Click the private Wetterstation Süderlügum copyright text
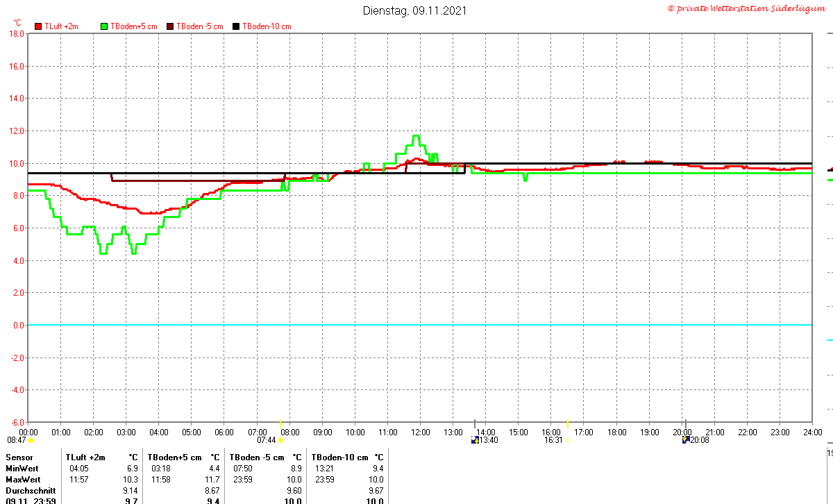Screen dimensions: 833x504 click(748, 8)
